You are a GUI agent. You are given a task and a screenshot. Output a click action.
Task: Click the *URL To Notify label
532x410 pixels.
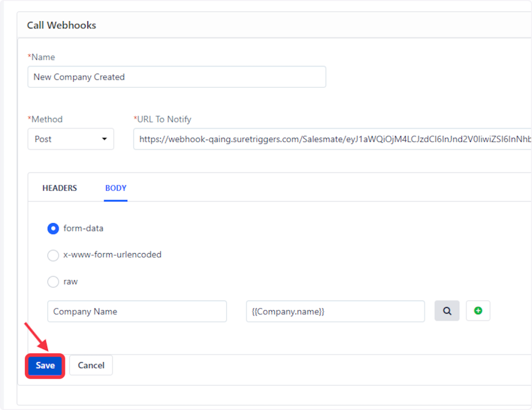click(162, 120)
